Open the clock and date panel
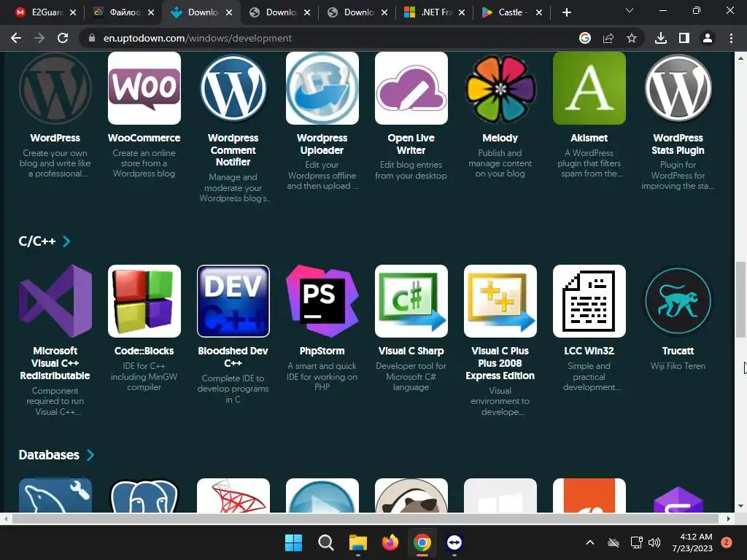 pos(692,542)
